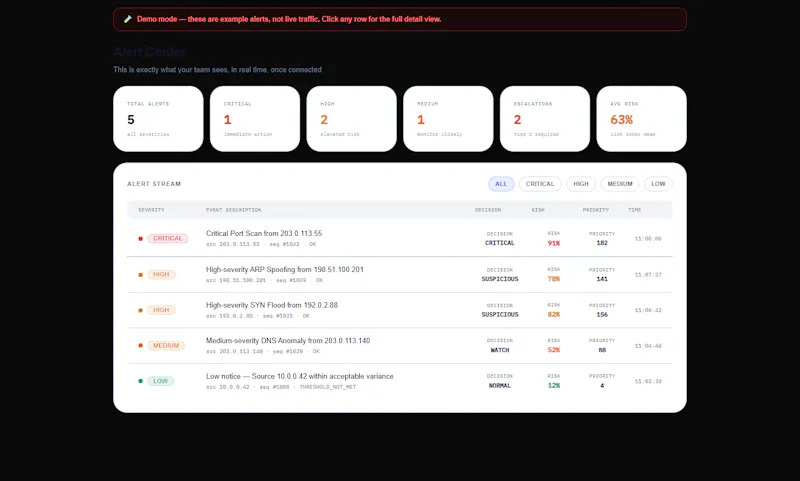
Task: Click the NORMAL decision in Low row
Action: coord(499,386)
